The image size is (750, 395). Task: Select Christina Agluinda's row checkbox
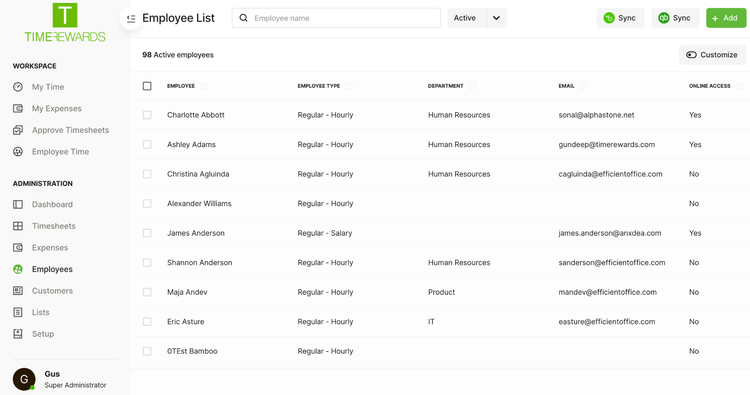(x=147, y=174)
